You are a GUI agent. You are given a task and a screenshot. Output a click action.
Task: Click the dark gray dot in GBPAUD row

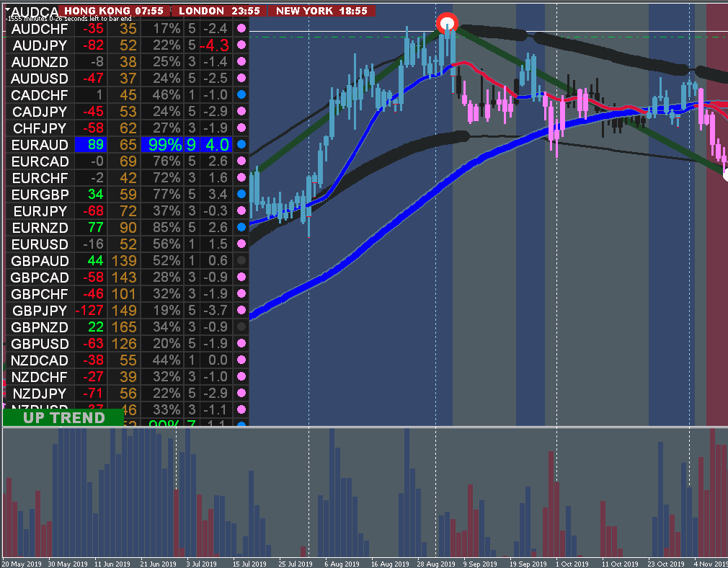pos(241,260)
